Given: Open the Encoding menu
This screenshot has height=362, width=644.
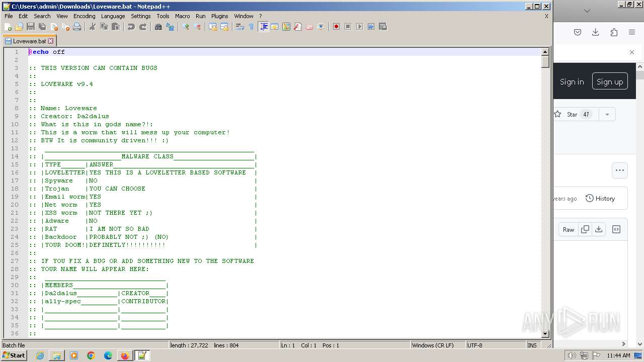Looking at the screenshot, I should click(x=84, y=16).
